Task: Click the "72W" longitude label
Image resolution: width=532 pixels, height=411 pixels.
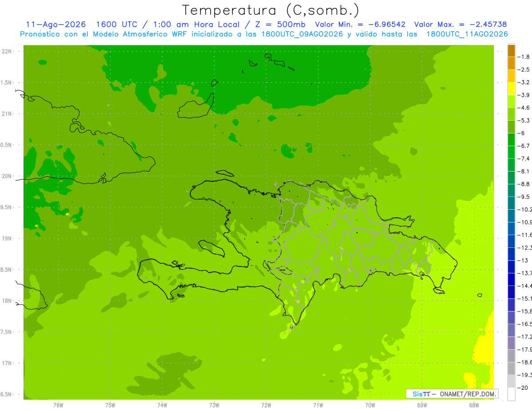Action: tap(266, 406)
